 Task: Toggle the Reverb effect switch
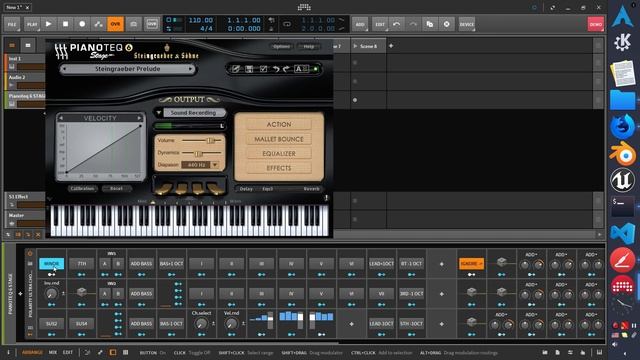click(x=311, y=189)
